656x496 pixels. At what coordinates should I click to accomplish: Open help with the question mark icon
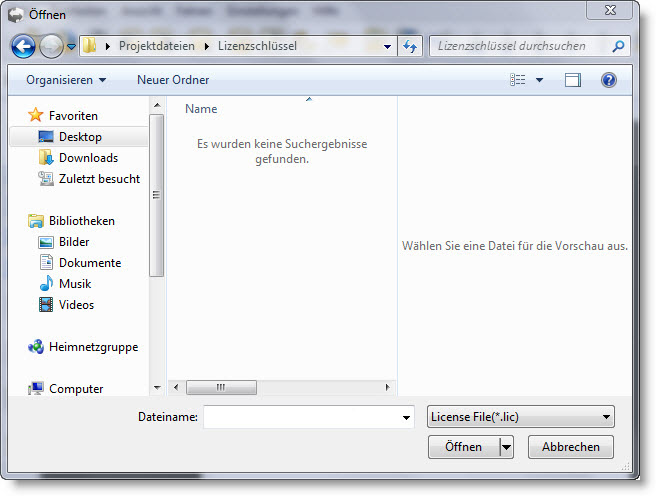point(608,80)
